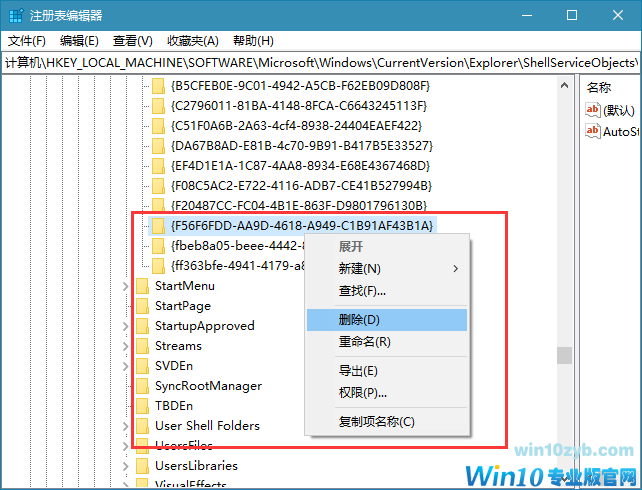Click the Registry Editor title bar icon
This screenshot has width=642, height=490.
[x=16, y=16]
